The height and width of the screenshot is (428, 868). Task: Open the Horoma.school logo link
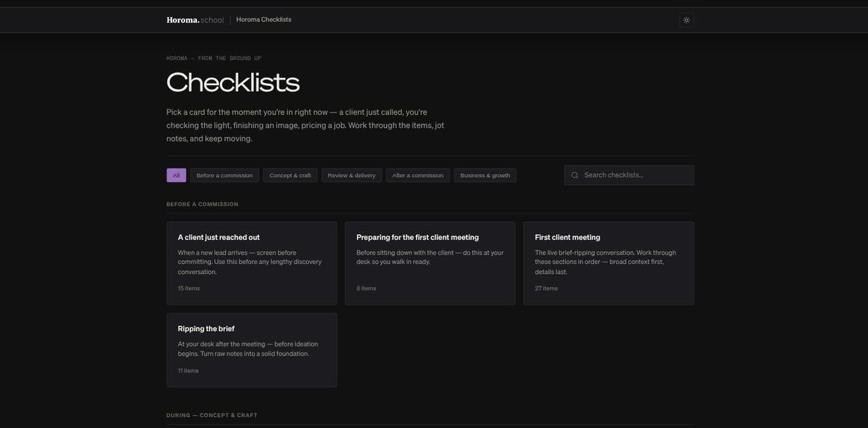pos(195,20)
